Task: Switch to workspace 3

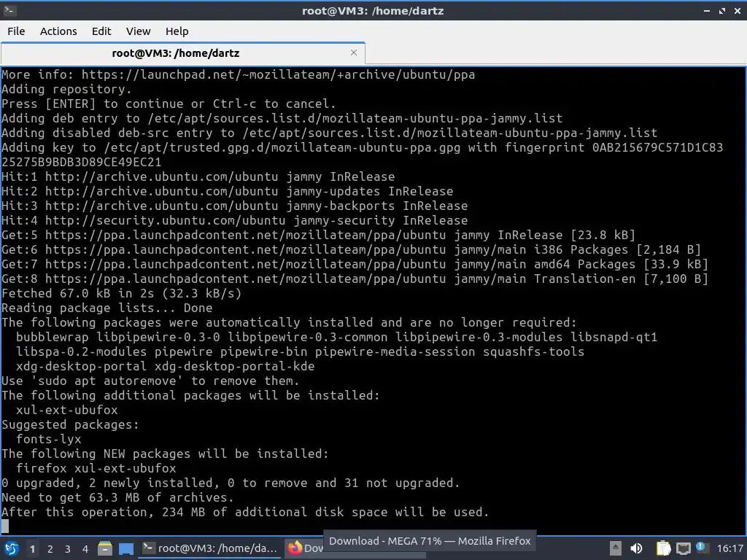Action: click(68, 549)
